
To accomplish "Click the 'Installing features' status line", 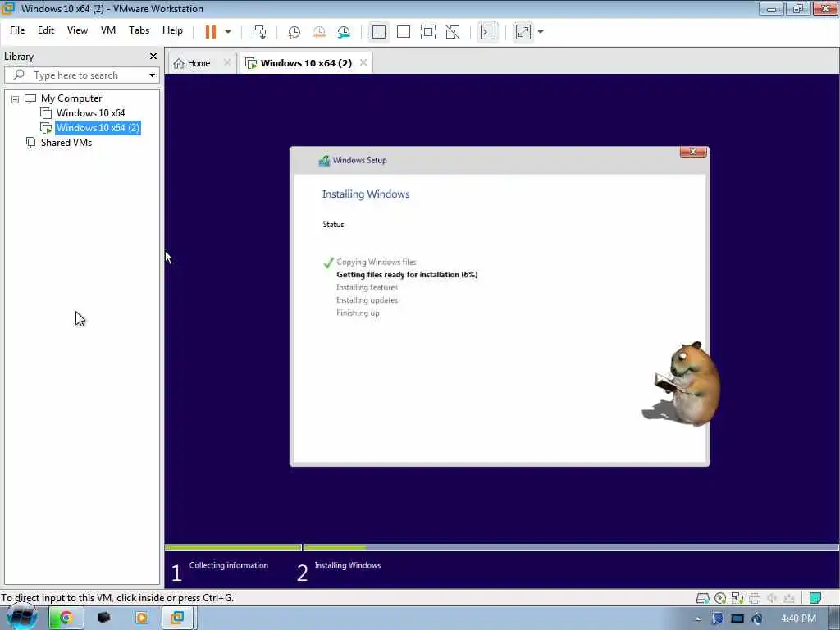I will tap(367, 288).
